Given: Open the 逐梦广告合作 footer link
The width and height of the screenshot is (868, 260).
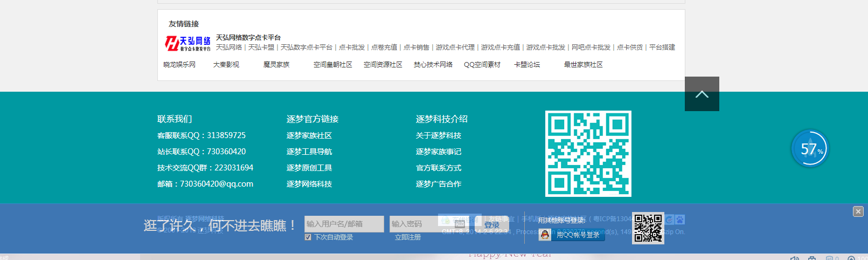Looking at the screenshot, I should (x=439, y=184).
